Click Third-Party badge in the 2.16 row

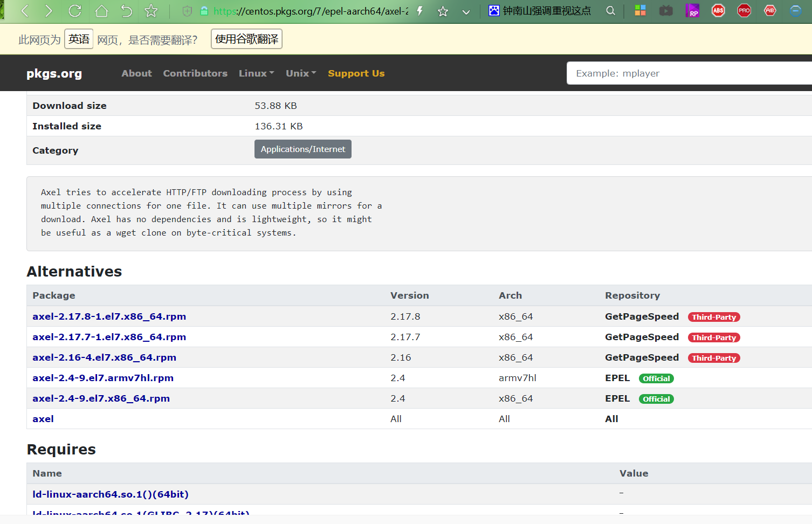(714, 358)
